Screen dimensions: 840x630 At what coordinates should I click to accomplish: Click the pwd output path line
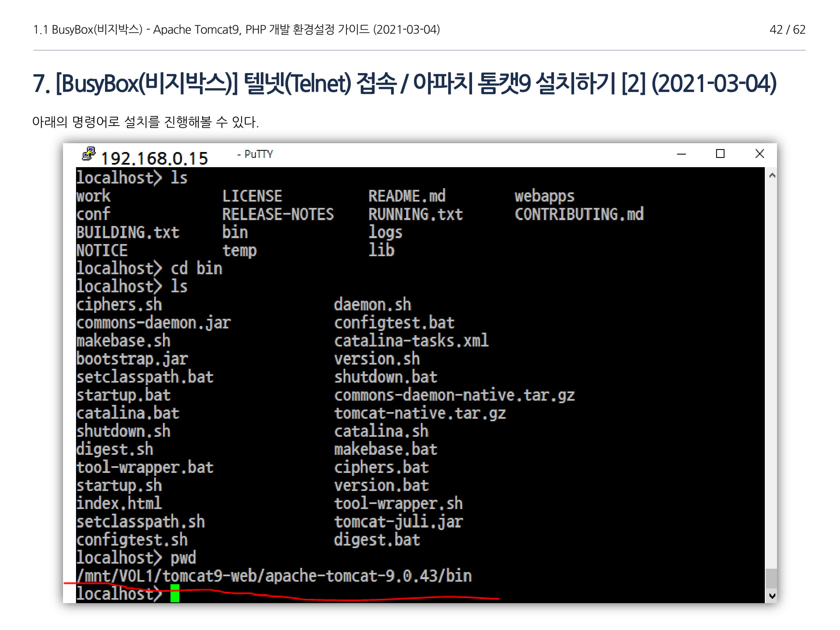coord(274,576)
